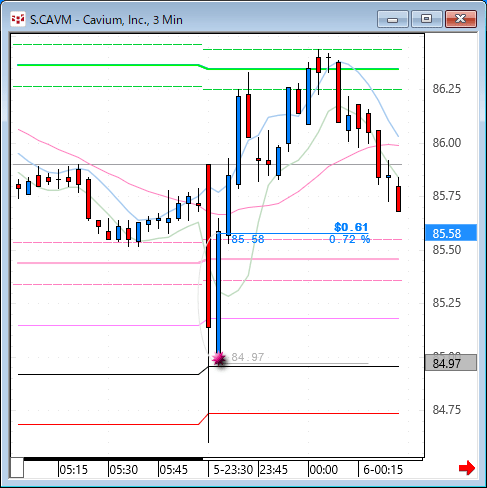Click the chart application icon in title bar
Viewport: 487px width, 488px height.
(x=18, y=19)
